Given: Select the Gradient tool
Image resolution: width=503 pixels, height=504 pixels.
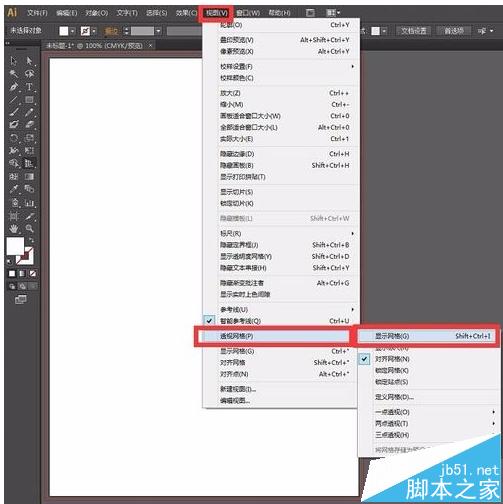Looking at the screenshot, I should point(29,176).
